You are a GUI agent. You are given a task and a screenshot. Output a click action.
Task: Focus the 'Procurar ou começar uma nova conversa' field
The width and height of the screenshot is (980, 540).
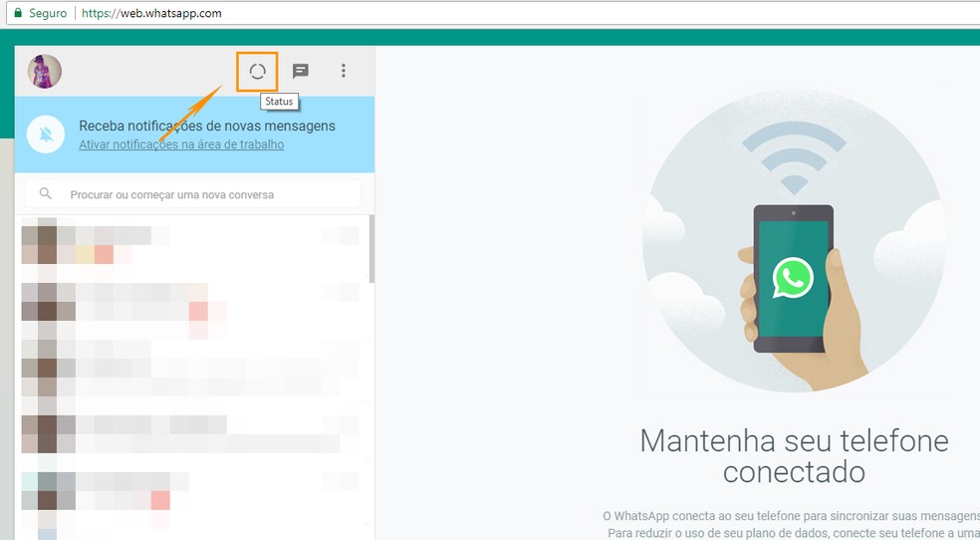pos(192,194)
